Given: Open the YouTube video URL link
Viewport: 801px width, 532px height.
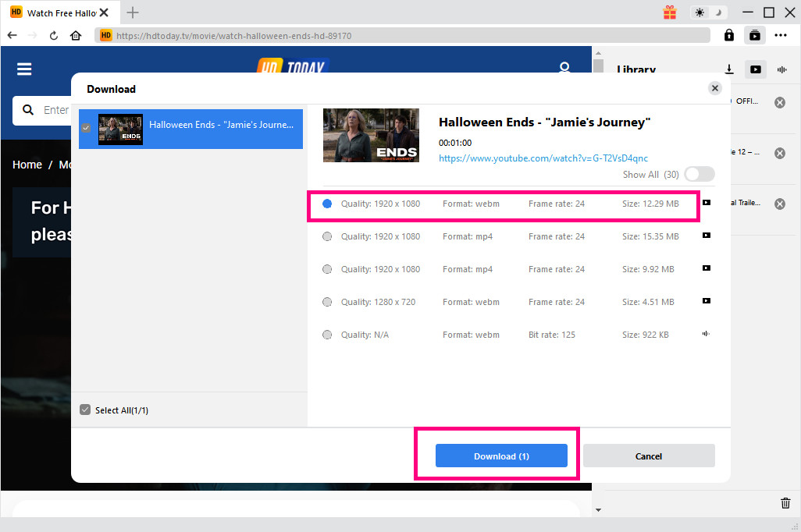Looking at the screenshot, I should (543, 158).
